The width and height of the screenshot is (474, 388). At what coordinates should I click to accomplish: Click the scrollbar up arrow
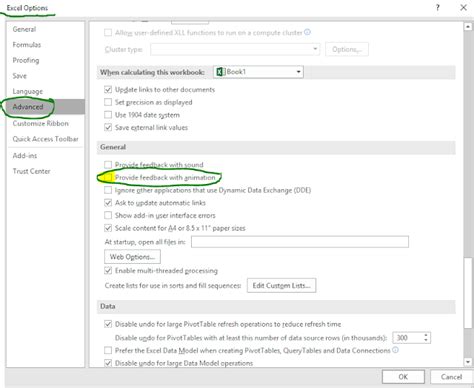tap(468, 26)
